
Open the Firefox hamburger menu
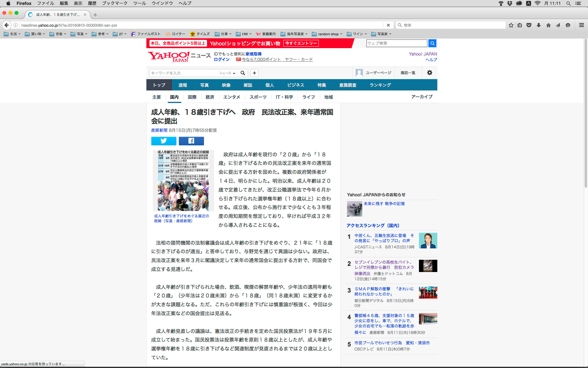pos(581,25)
